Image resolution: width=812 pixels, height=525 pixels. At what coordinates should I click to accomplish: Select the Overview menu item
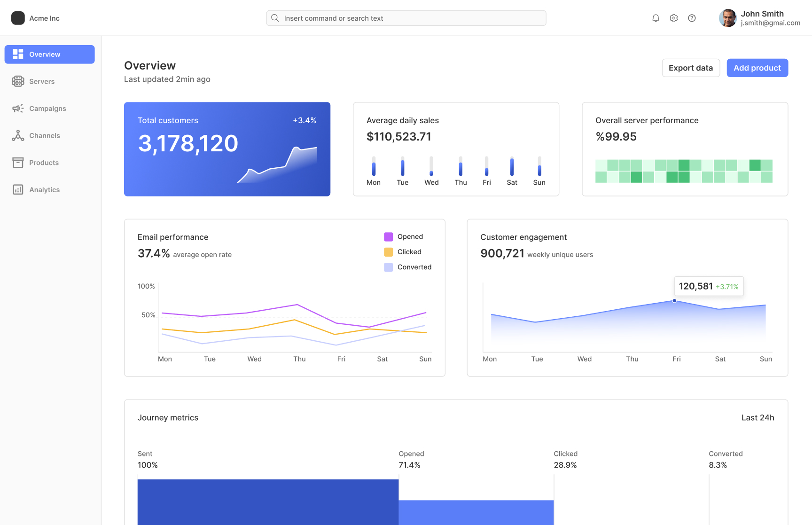[49, 54]
